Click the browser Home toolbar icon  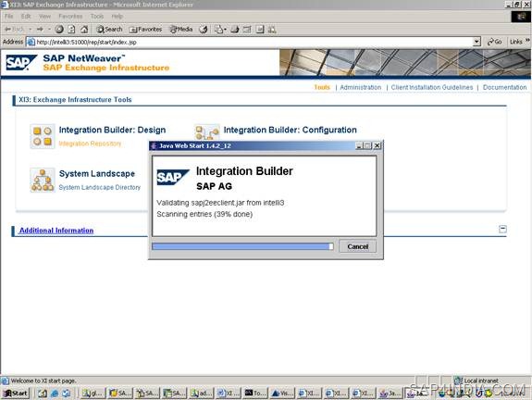point(84,30)
